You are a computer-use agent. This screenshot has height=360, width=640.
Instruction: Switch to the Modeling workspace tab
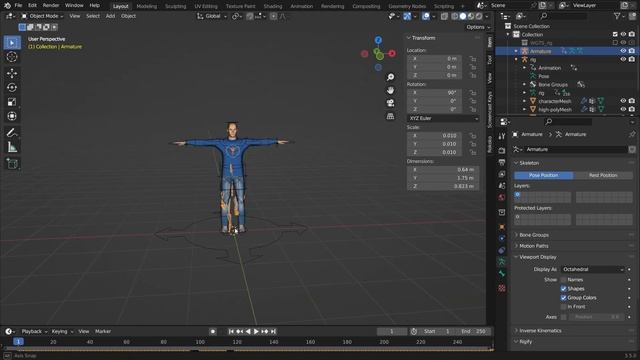(147, 6)
